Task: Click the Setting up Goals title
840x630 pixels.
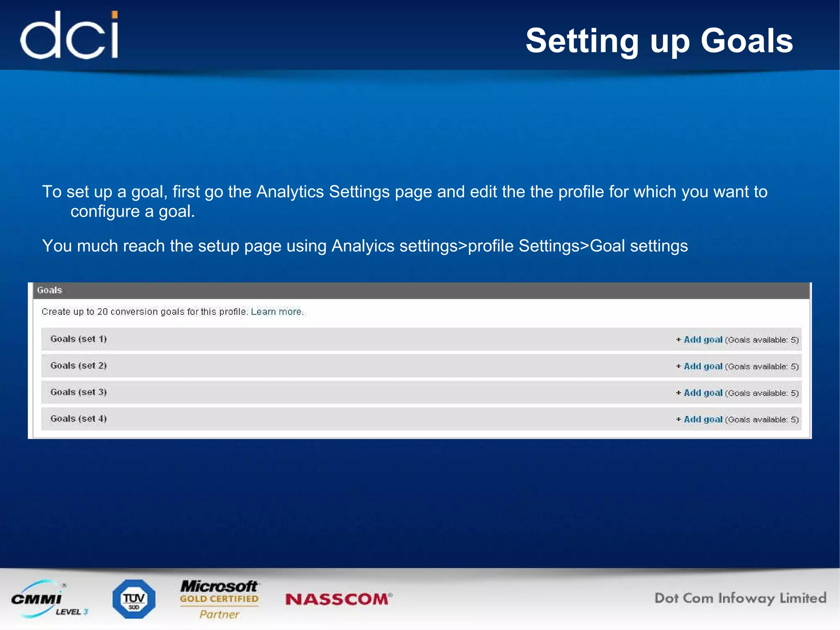Action: [659, 41]
